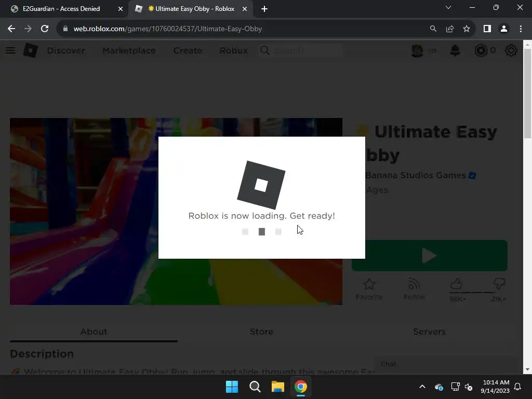Expand the tab search dropdown

(x=448, y=7)
